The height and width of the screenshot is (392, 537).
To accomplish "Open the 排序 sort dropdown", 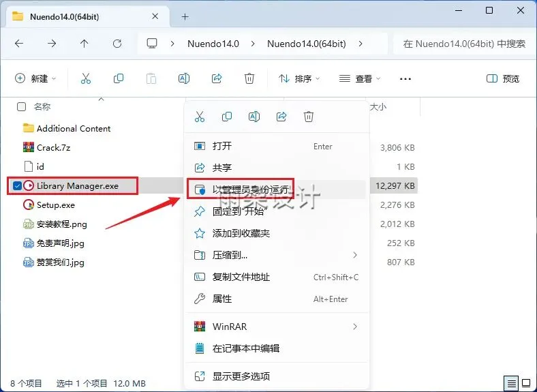I will point(299,78).
